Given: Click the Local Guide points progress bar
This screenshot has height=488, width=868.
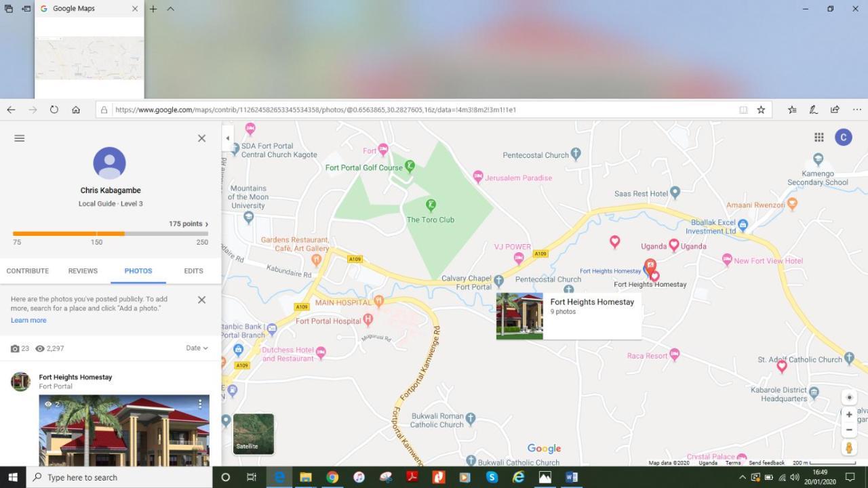Looking at the screenshot, I should click(x=111, y=234).
